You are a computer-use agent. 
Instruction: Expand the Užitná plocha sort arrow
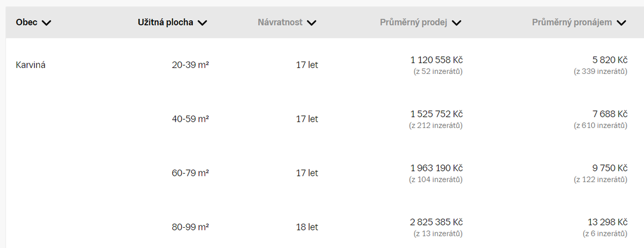[x=202, y=23]
